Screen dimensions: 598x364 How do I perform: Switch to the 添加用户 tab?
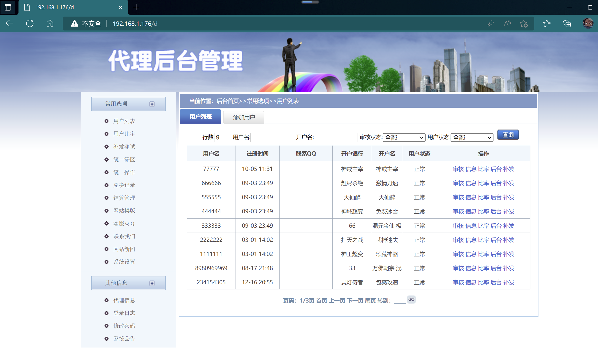[244, 117]
